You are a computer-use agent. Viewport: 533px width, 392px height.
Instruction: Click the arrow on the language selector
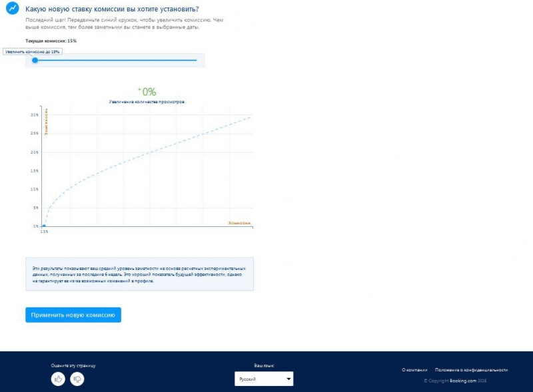point(288,379)
